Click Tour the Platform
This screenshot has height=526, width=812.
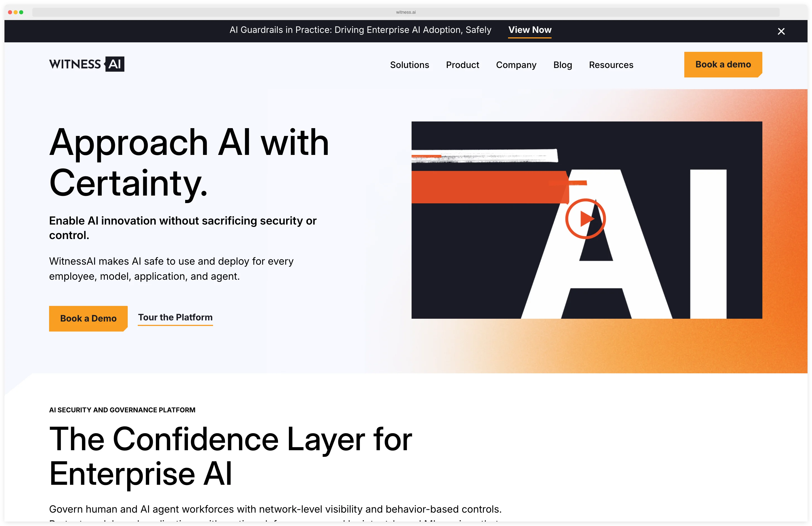[175, 317]
